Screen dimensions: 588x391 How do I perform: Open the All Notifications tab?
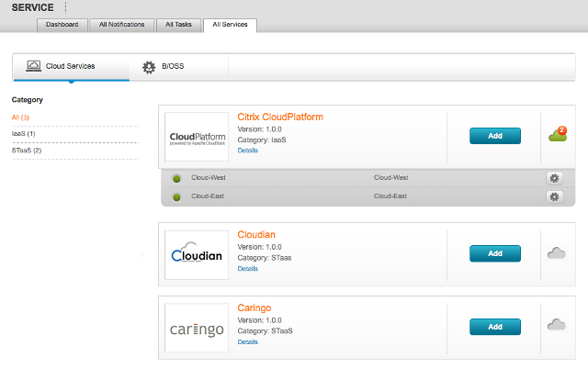122,25
